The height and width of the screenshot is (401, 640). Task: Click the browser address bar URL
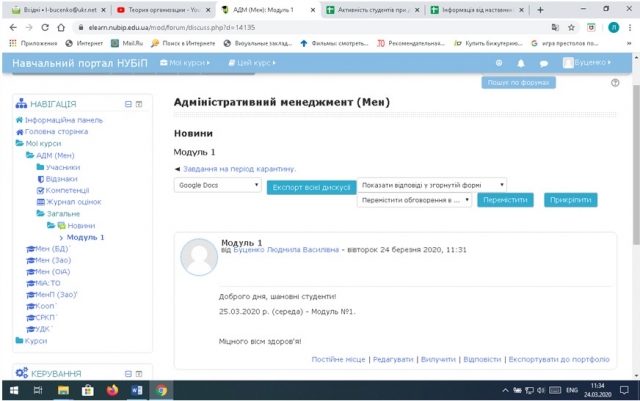pos(171,27)
